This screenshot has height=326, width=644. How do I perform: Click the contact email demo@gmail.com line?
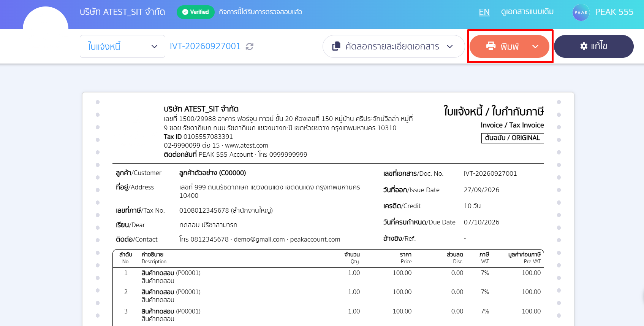point(259,239)
